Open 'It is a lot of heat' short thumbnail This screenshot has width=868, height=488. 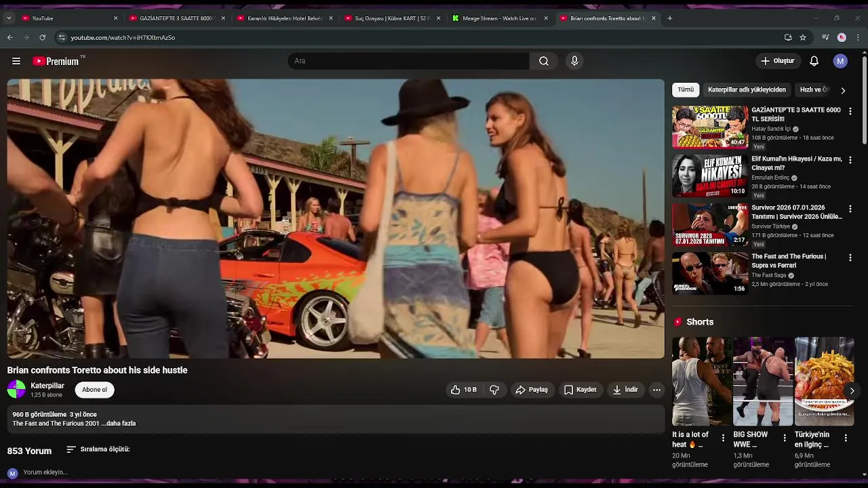click(701, 381)
